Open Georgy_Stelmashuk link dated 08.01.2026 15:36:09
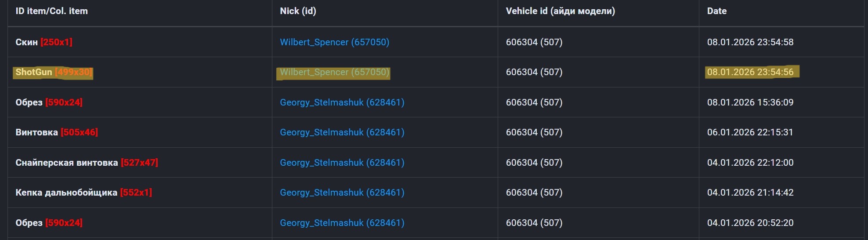Viewport: 868px width, 240px height. point(342,102)
